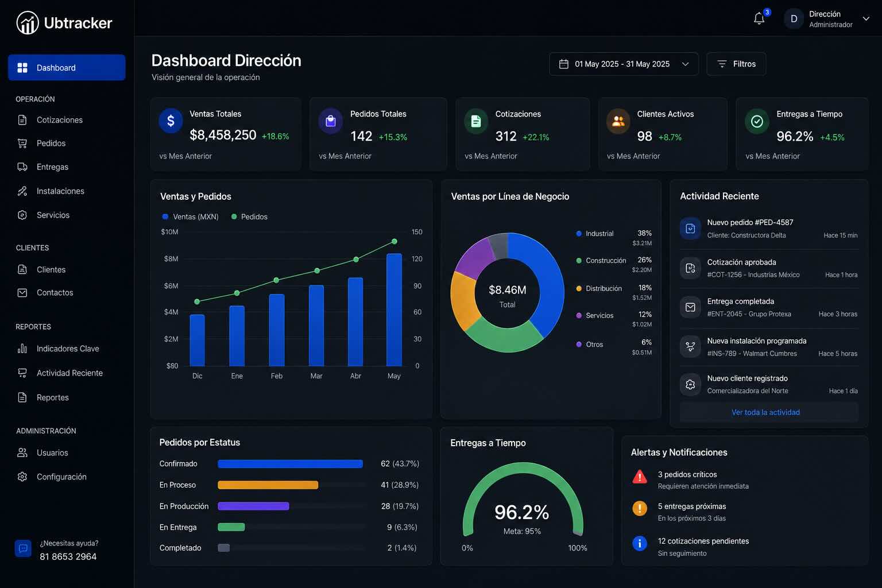Open the 12 cotizaciones pendientes alert
882x588 pixels.
744,547
